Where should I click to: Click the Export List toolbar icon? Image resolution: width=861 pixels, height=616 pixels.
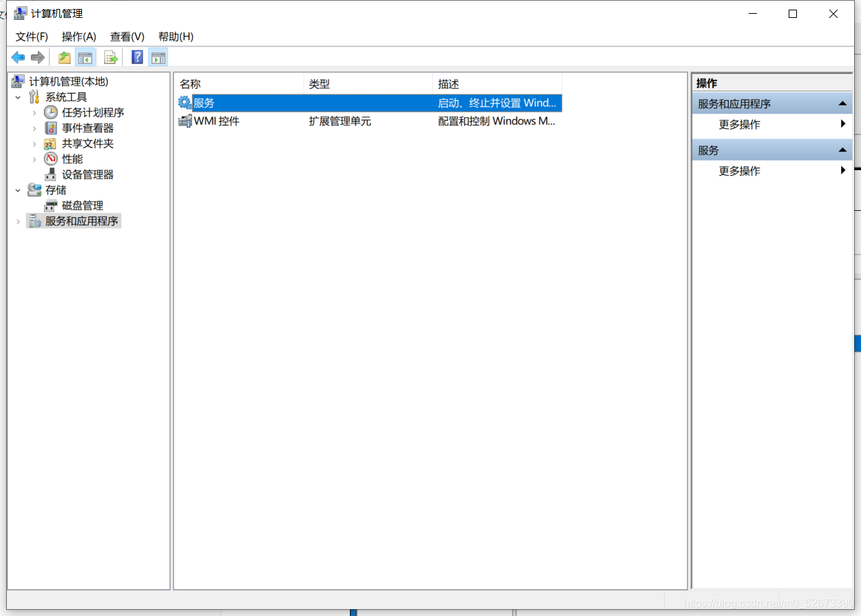[x=111, y=57]
